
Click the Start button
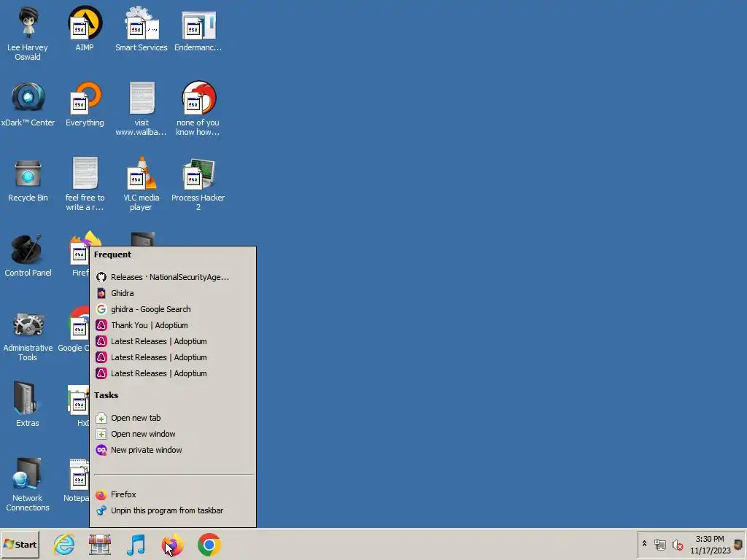click(x=20, y=545)
